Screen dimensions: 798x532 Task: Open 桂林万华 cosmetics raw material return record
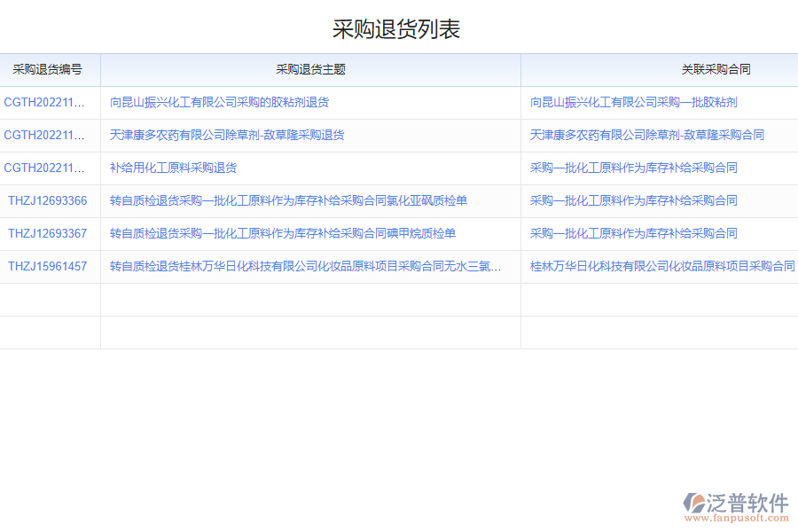pos(300,266)
